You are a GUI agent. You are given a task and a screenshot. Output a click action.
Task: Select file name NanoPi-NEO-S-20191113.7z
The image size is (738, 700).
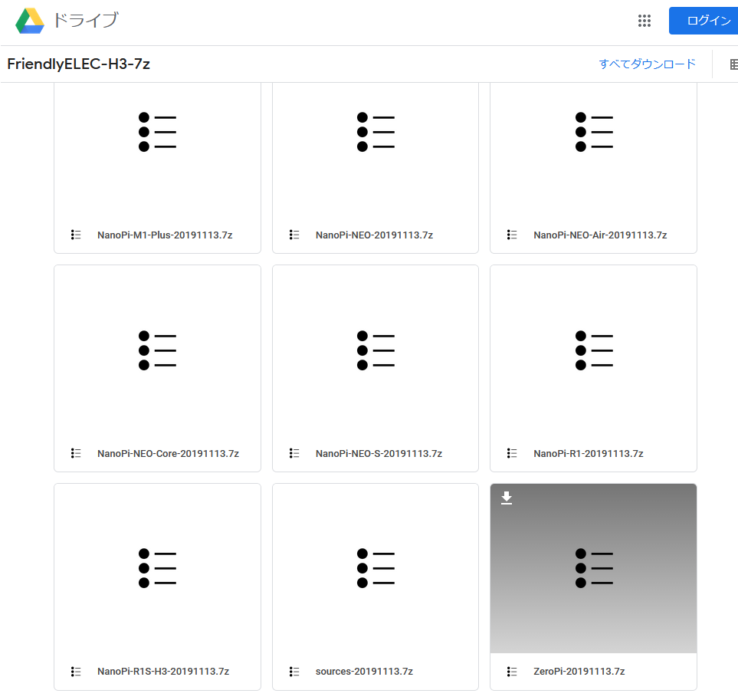[x=379, y=453]
